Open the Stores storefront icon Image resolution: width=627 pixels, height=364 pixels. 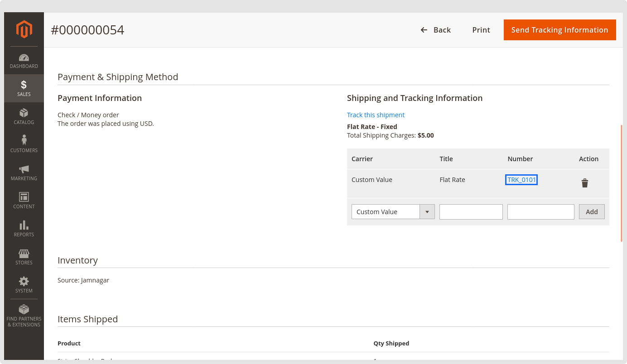click(24, 254)
